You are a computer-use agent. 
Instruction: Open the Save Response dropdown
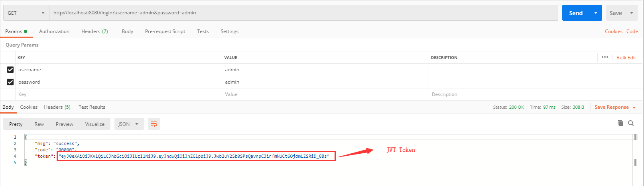click(615, 107)
